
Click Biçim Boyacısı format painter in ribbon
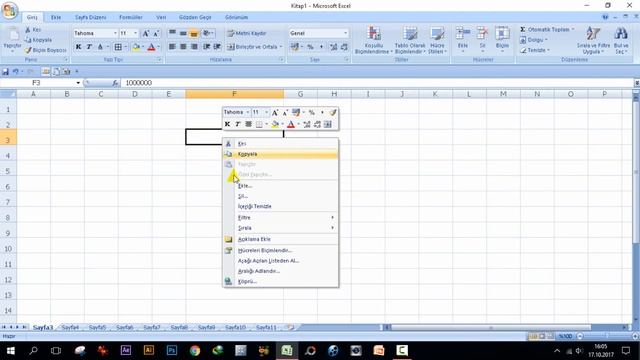click(x=45, y=50)
